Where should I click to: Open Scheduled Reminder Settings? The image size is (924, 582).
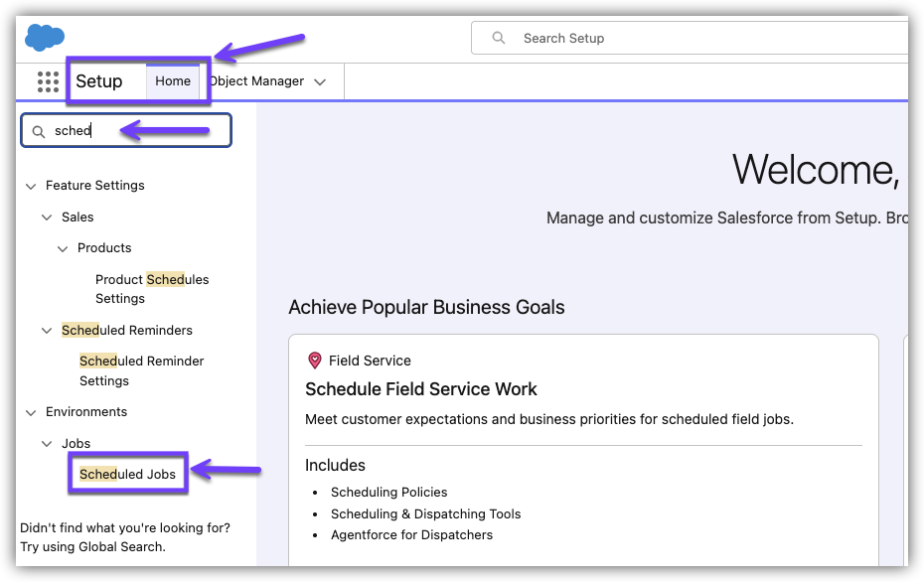coord(141,370)
